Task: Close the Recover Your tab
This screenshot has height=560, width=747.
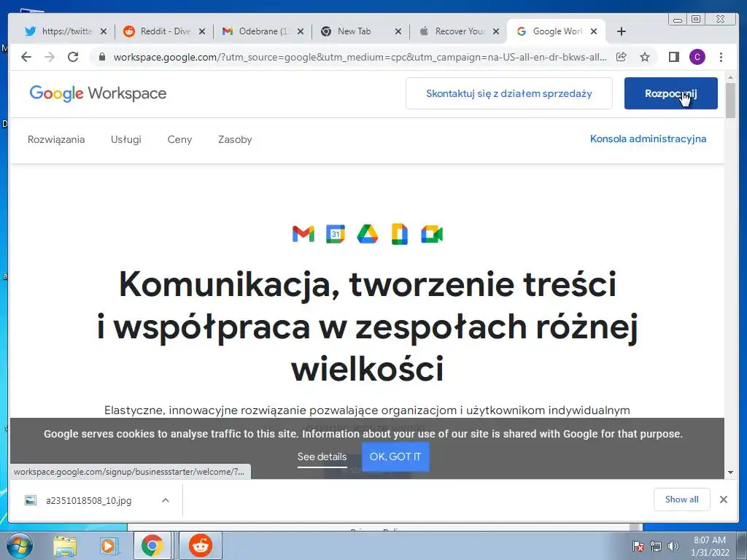Action: 496,31
